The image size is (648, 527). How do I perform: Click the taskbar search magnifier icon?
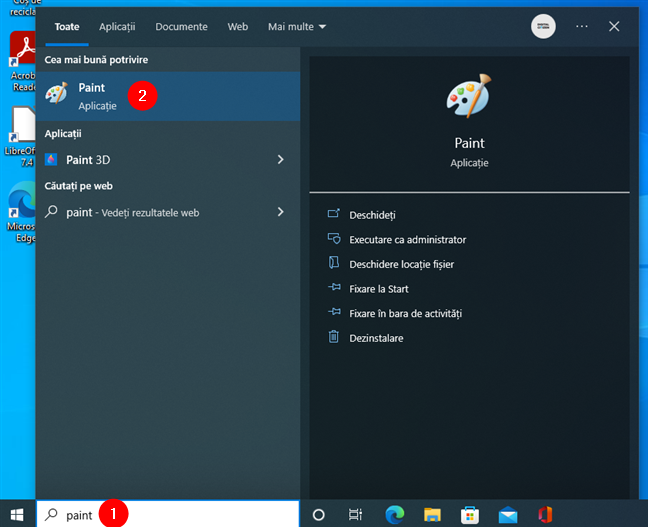(51, 515)
